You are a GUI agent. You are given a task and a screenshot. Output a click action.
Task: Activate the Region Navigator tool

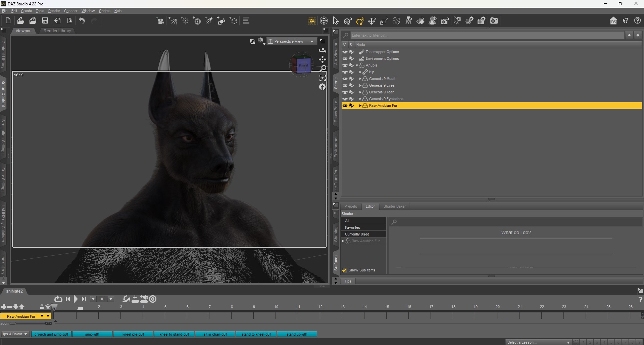pos(433,21)
